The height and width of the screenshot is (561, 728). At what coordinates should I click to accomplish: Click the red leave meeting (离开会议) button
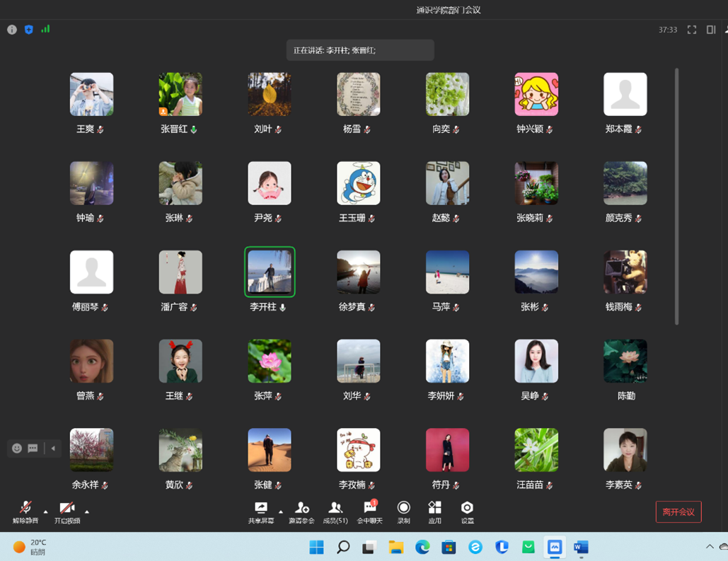(678, 512)
